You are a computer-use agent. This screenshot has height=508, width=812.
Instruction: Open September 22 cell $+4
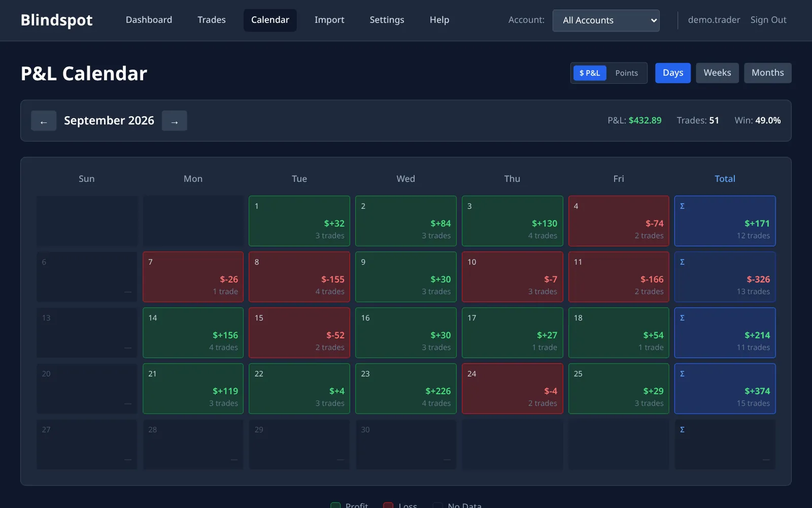[299, 389]
